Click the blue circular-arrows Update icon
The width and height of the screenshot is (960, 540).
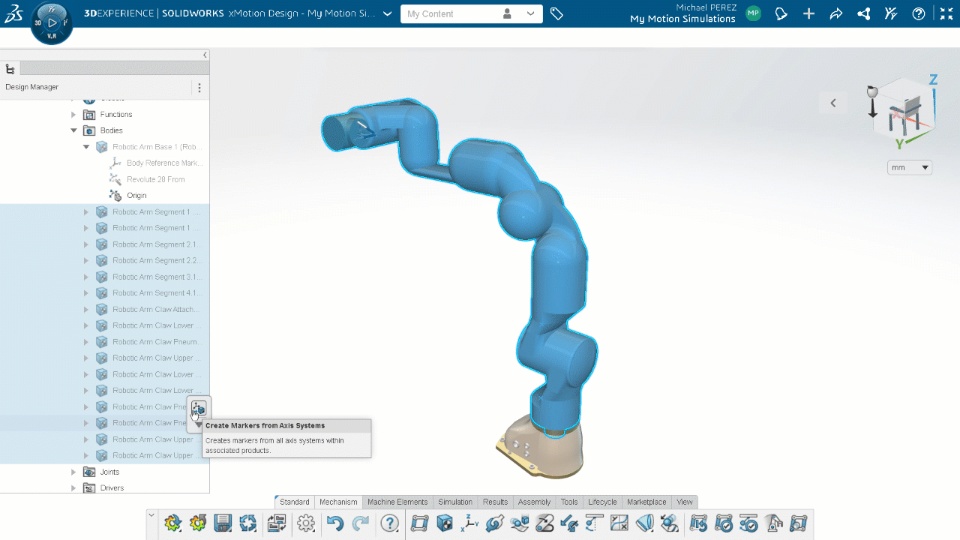point(248,523)
